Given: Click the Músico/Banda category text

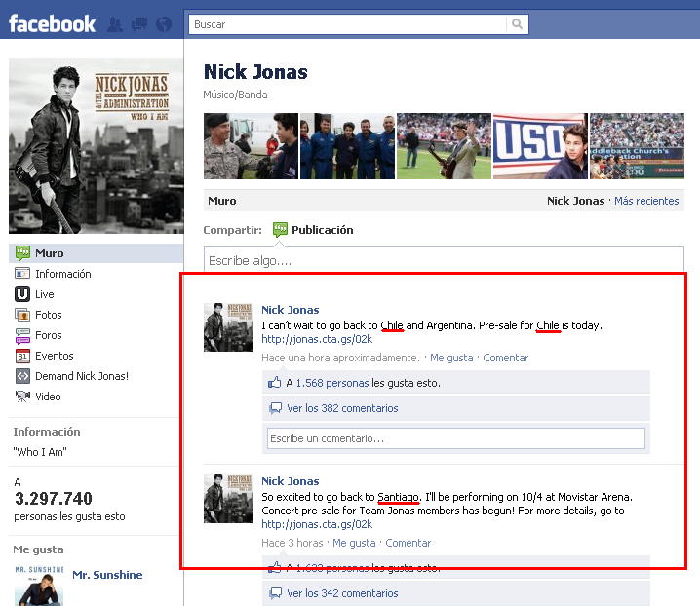Looking at the screenshot, I should 235,95.
